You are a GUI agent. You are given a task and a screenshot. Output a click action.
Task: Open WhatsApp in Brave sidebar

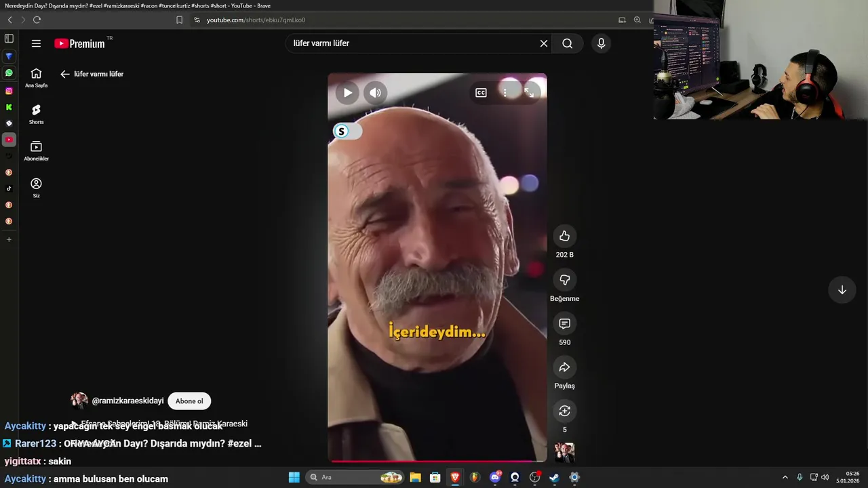(9, 73)
